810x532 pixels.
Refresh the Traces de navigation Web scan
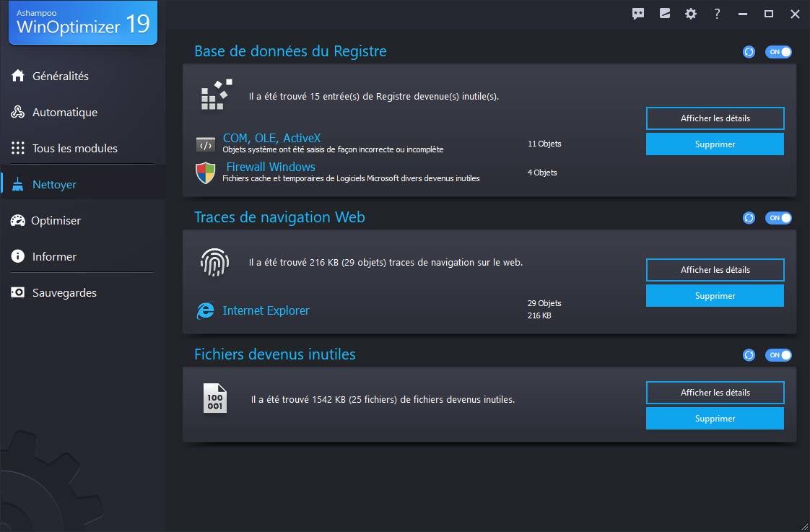[749, 218]
